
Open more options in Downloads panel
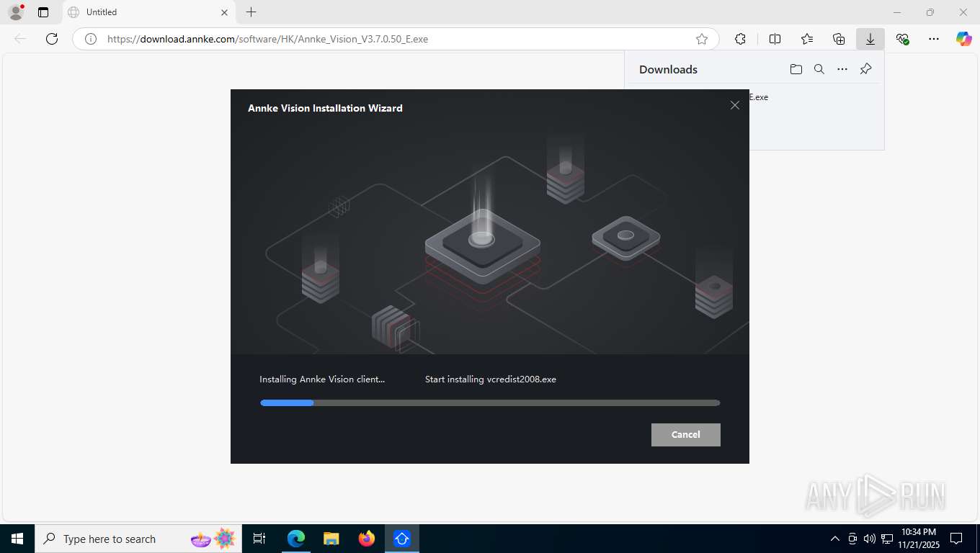[842, 69]
